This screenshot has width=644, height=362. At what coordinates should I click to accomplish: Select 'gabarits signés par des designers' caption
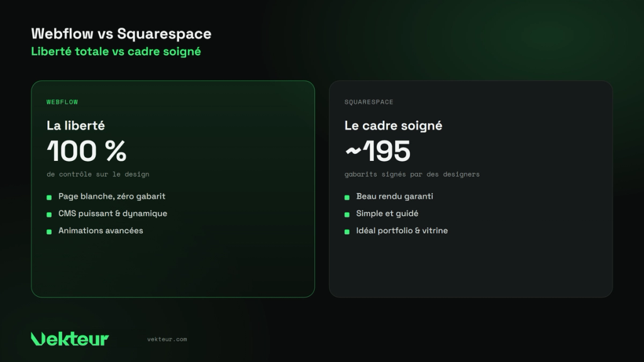[x=412, y=174]
